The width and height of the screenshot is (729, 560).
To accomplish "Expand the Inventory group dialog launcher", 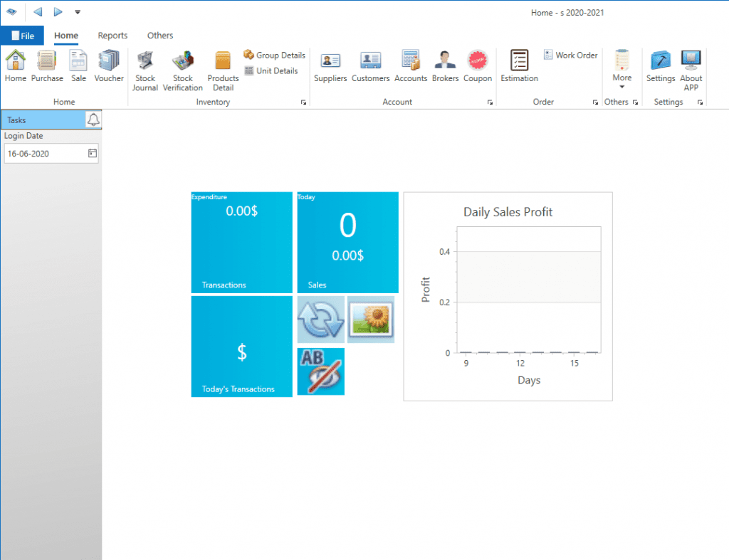I will coord(304,102).
